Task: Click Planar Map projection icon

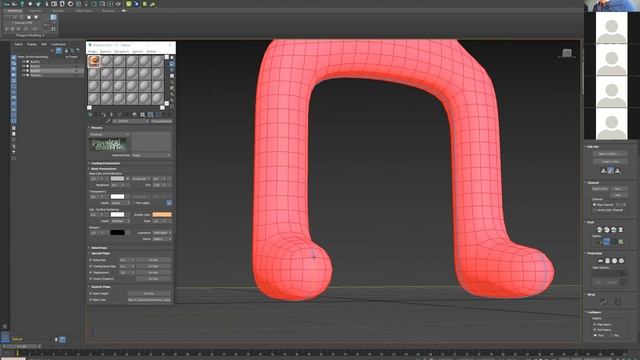Action: [600, 261]
